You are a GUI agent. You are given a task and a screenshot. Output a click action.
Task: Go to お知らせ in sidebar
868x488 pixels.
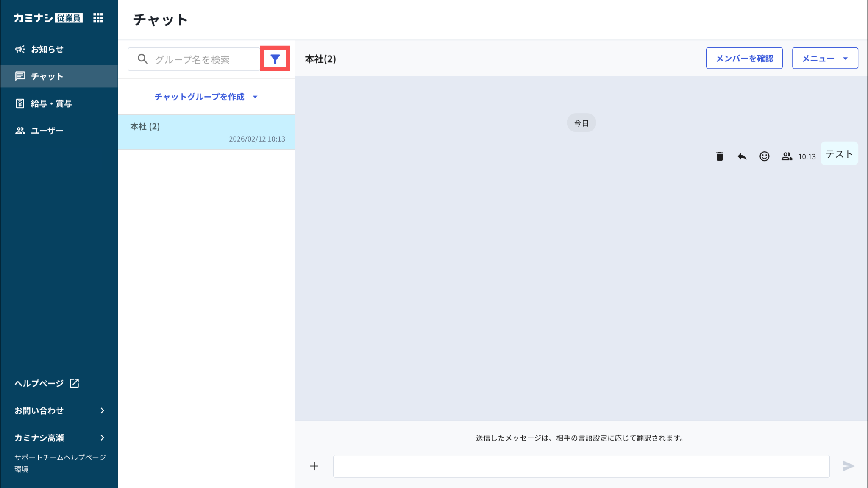[47, 49]
